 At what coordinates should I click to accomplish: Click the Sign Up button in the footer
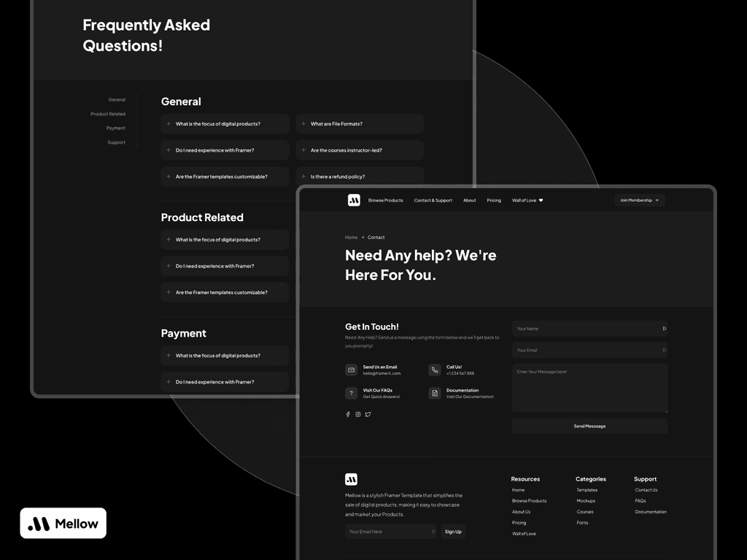(453, 532)
